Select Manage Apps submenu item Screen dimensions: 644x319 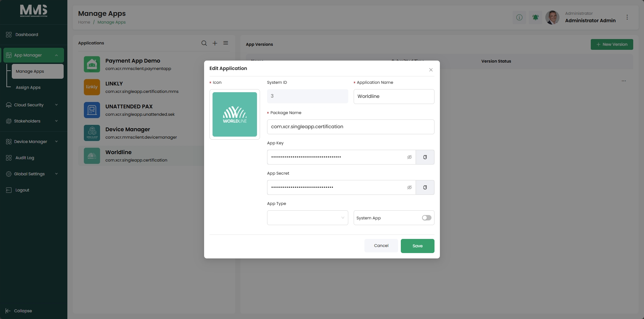tap(38, 71)
